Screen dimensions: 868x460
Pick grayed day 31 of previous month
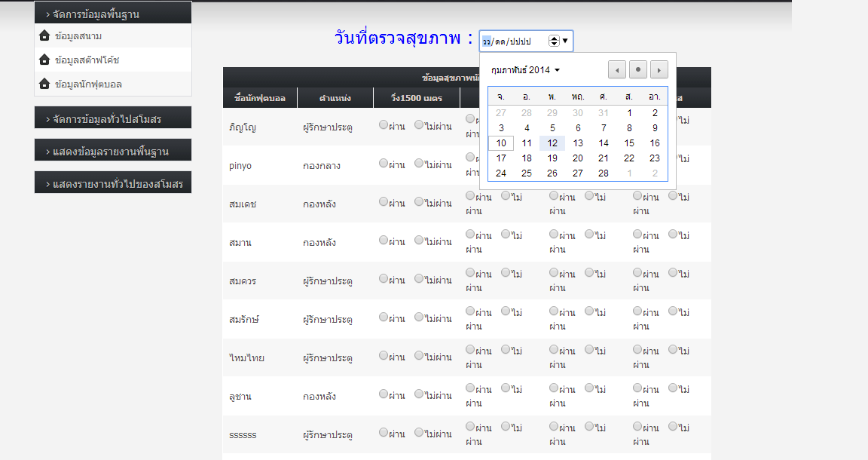click(604, 113)
